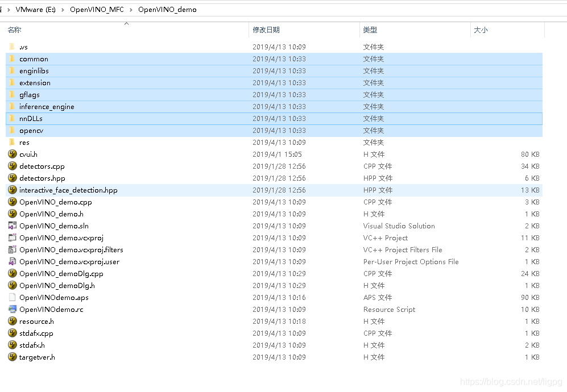This screenshot has height=392, width=567.
Task: Select the file name detectors.hpp
Action: coord(42,178)
